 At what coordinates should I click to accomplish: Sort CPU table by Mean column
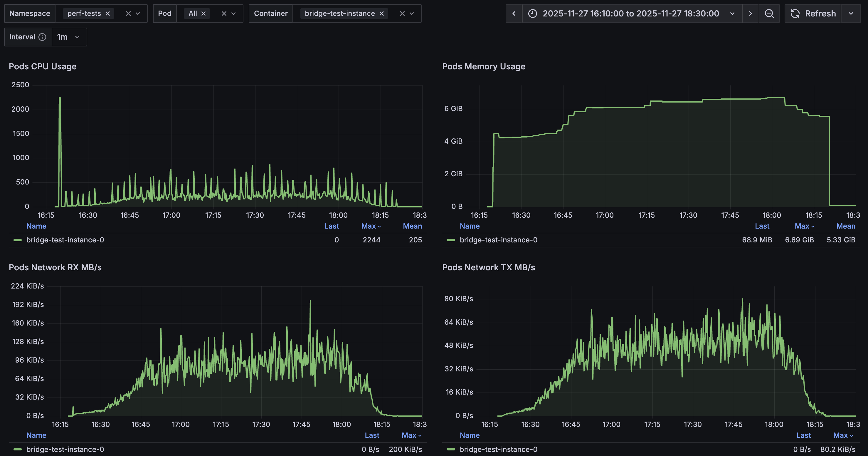pyautogui.click(x=413, y=226)
